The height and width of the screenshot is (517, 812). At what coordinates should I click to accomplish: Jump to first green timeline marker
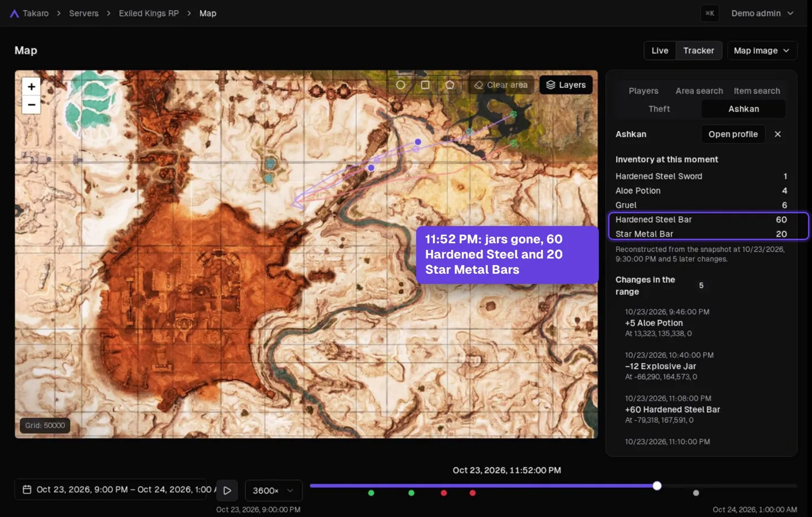(371, 493)
